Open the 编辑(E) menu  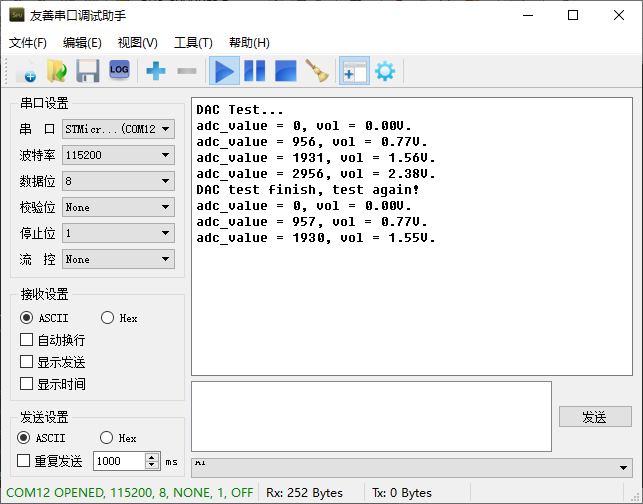(x=82, y=43)
